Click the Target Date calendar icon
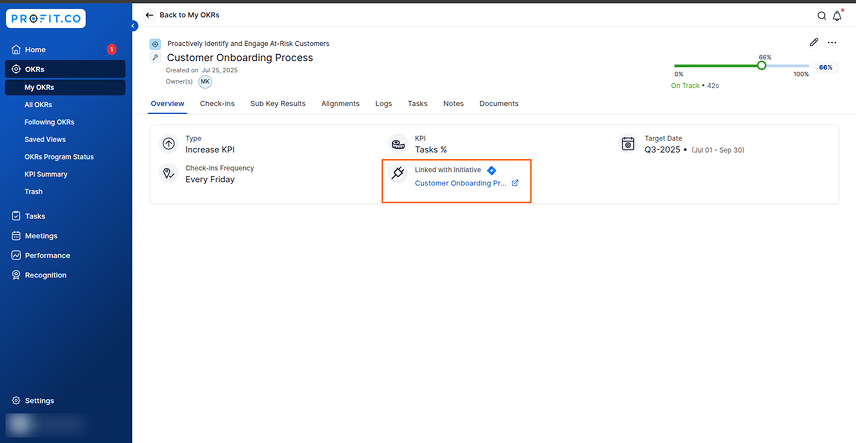This screenshot has height=443, width=856. 628,144
